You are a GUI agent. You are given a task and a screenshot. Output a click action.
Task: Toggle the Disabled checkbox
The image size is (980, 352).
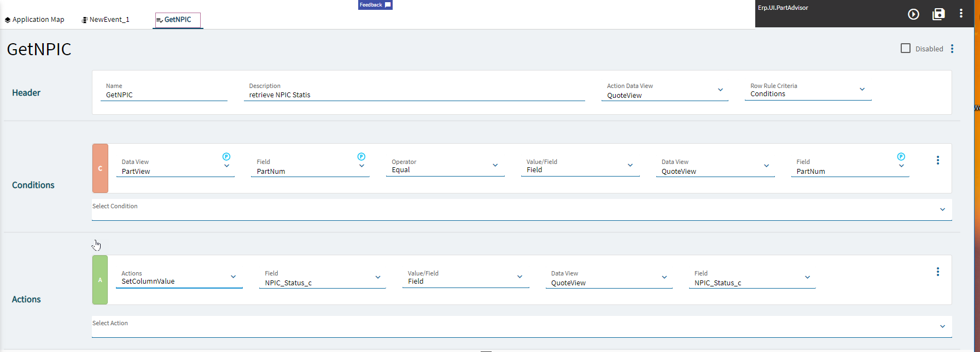(906, 49)
